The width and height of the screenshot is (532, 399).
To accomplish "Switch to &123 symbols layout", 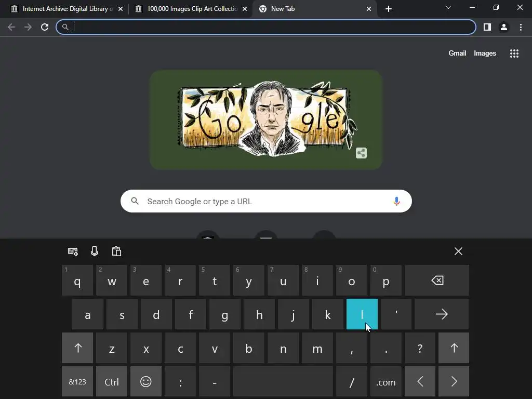I will click(x=77, y=382).
